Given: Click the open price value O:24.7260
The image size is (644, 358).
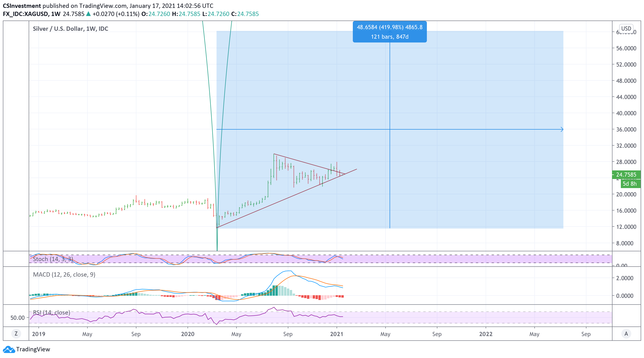Looking at the screenshot, I should [156, 14].
